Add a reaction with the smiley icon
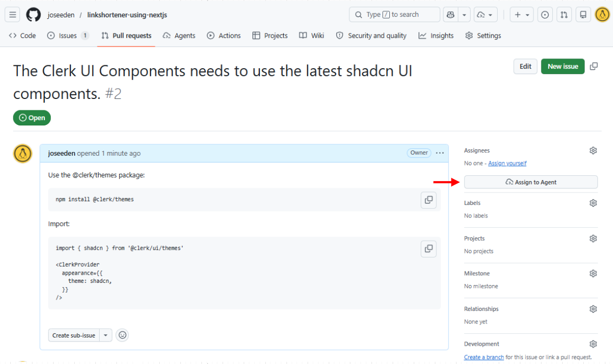The width and height of the screenshot is (613, 364). tap(122, 335)
